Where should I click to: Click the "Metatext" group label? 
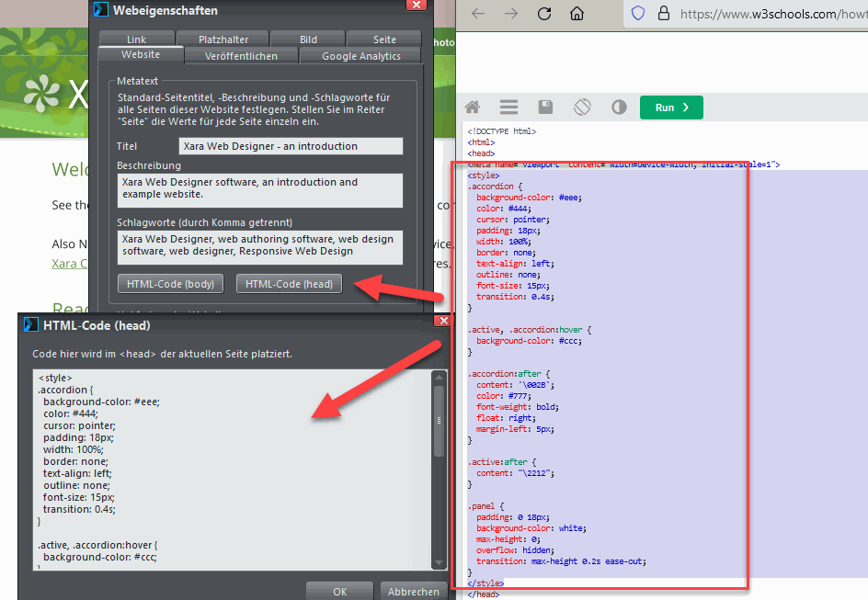[x=137, y=81]
